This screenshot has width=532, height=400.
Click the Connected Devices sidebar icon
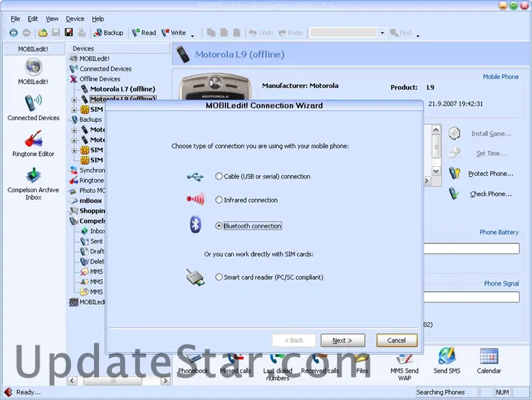pos(33,104)
